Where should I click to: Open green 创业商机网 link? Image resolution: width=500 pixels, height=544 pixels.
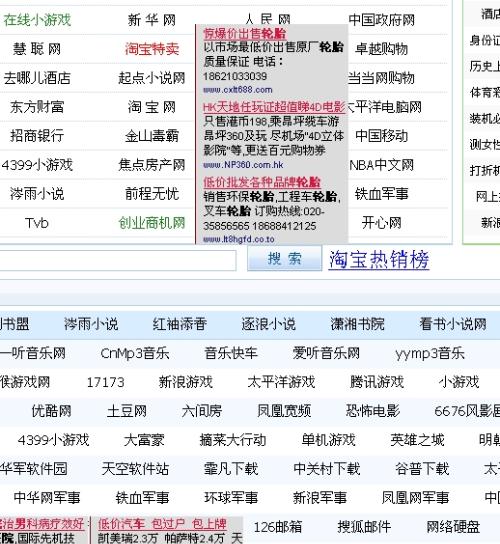point(152,223)
